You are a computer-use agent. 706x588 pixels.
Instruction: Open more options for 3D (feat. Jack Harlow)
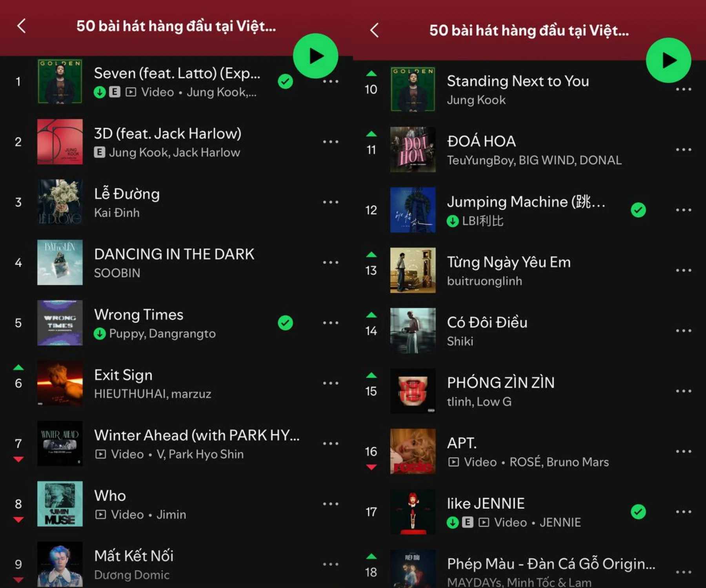click(331, 142)
